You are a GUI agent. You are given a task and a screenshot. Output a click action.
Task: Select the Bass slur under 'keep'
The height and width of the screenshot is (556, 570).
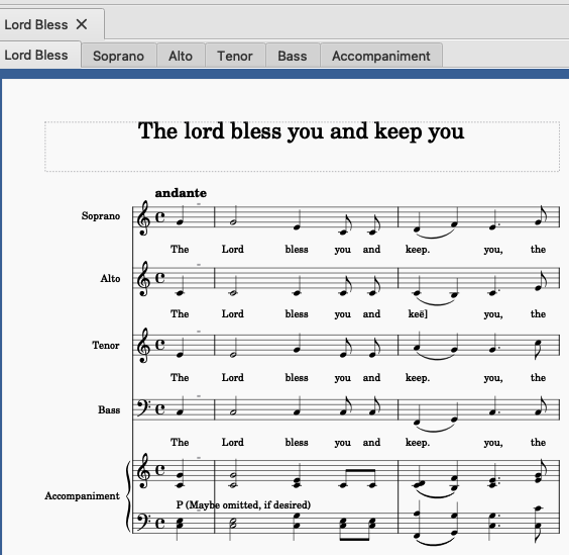click(x=435, y=428)
